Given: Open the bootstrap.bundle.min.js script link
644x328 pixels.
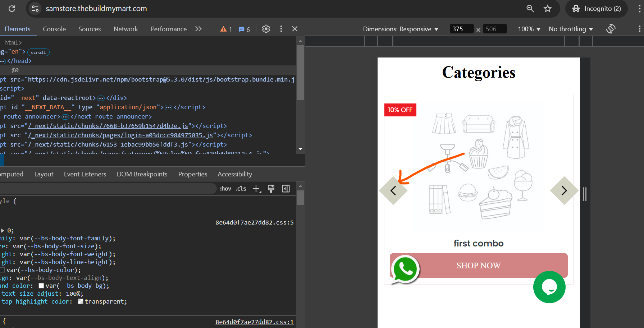Looking at the screenshot, I should (x=161, y=79).
